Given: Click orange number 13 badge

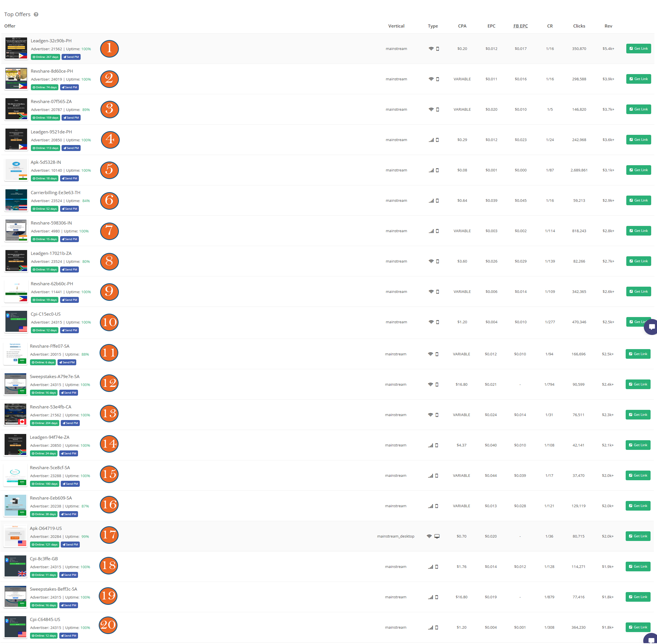Looking at the screenshot, I should [x=109, y=413].
